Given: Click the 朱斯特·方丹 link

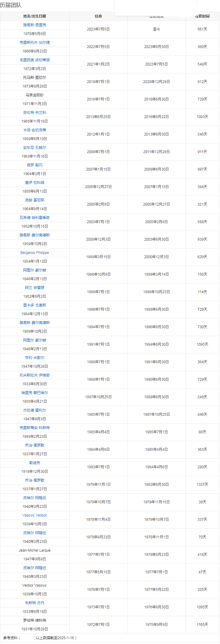Looking at the screenshot, I should tap(35, 603).
